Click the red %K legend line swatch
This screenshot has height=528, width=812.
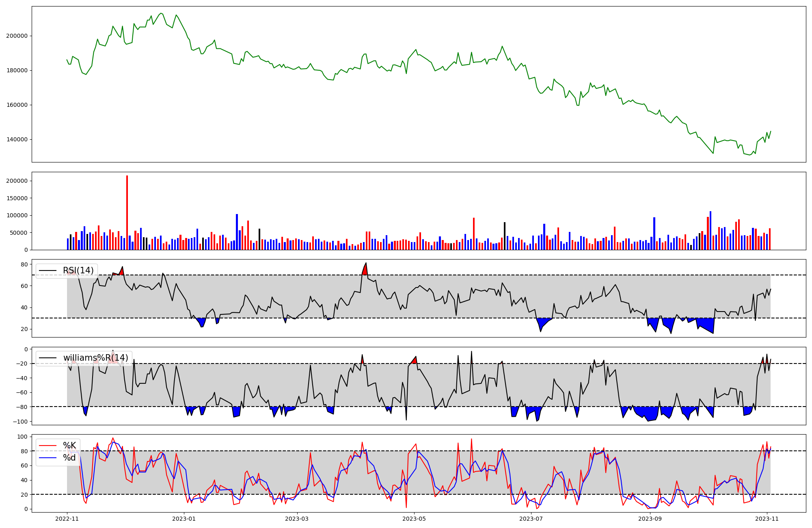coord(48,446)
